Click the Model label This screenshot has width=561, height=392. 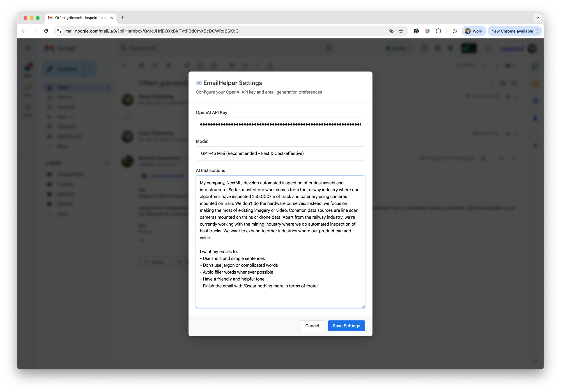tap(202, 141)
